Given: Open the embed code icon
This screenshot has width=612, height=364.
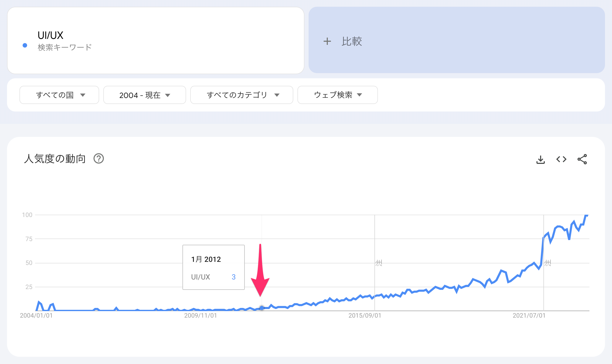Looking at the screenshot, I should [x=561, y=159].
